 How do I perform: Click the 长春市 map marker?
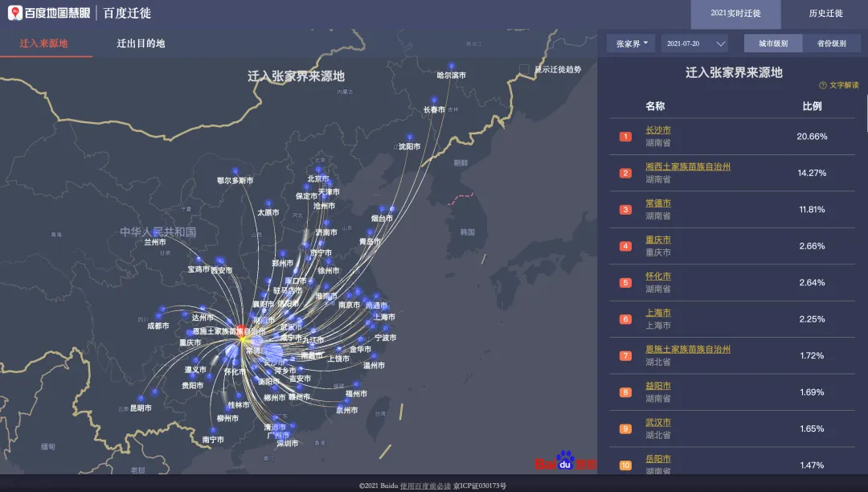434,100
